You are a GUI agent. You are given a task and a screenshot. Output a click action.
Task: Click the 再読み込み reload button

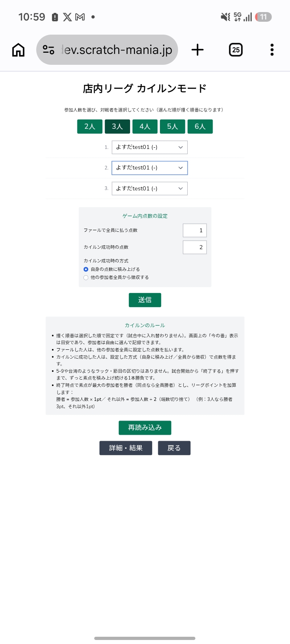coord(145,428)
